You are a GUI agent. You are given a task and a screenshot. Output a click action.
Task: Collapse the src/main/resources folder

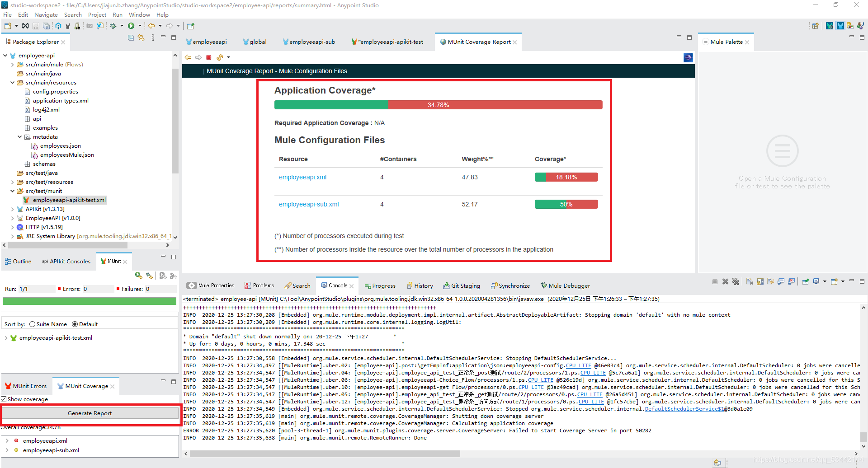[13, 83]
